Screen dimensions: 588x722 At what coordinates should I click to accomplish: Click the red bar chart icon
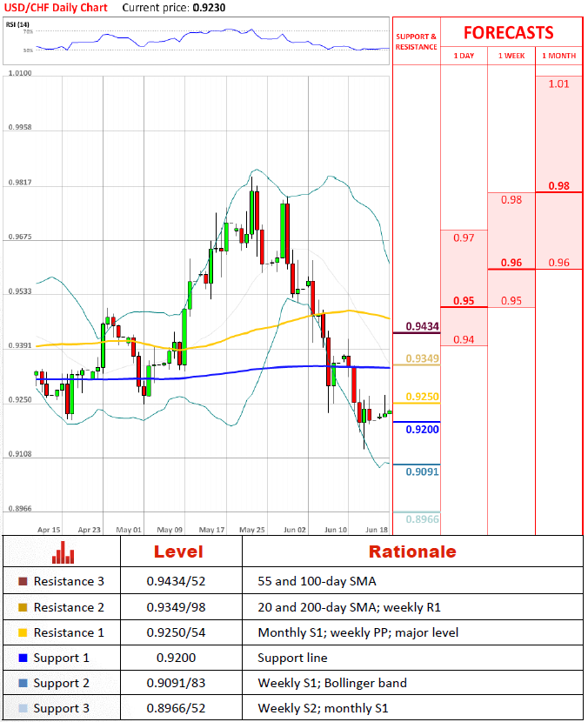click(63, 552)
